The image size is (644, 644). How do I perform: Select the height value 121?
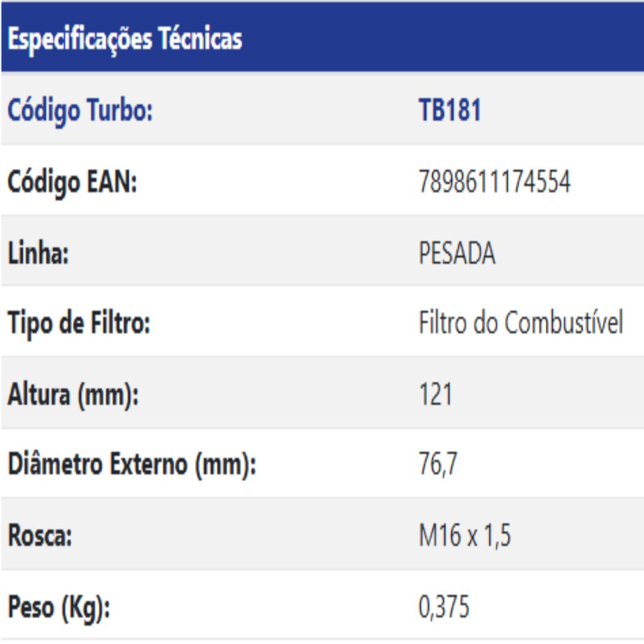pos(435,394)
